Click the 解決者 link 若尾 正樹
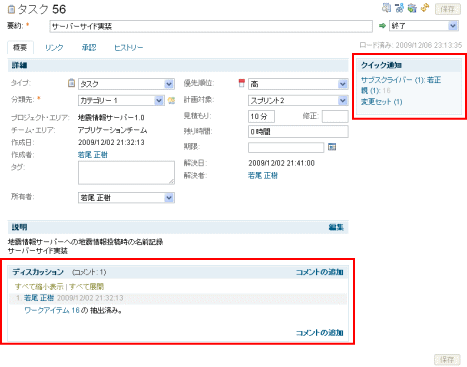The width and height of the screenshot is (467, 367). pyautogui.click(x=263, y=175)
